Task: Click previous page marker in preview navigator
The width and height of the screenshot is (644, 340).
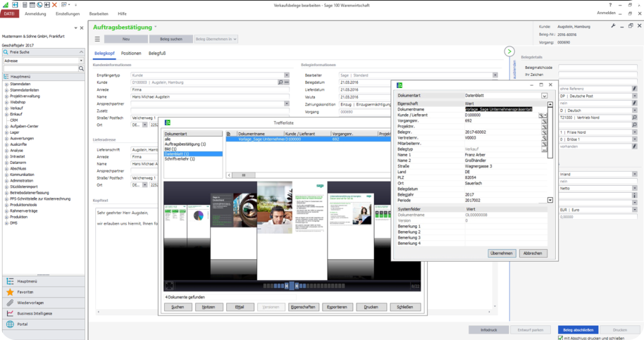Action: click(287, 286)
